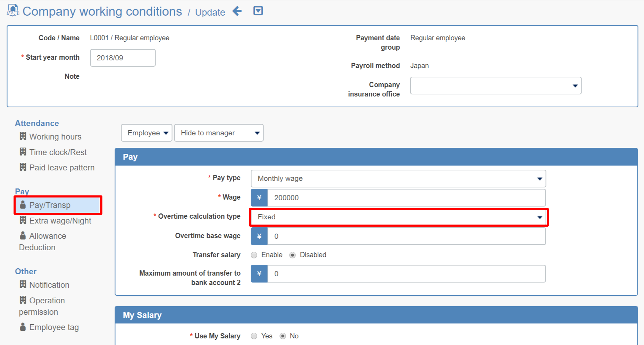
Task: Click the bookmark icon beside the back arrow
Action: pos(258,11)
